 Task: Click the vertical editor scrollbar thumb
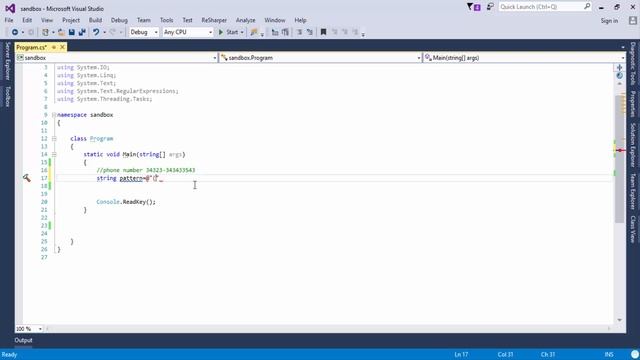click(x=620, y=159)
